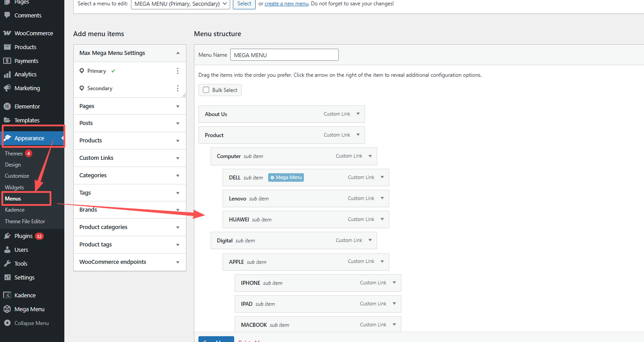Viewport: 644px width, 342px height.
Task: Click the Marketing megaphone icon
Action: tap(7, 88)
